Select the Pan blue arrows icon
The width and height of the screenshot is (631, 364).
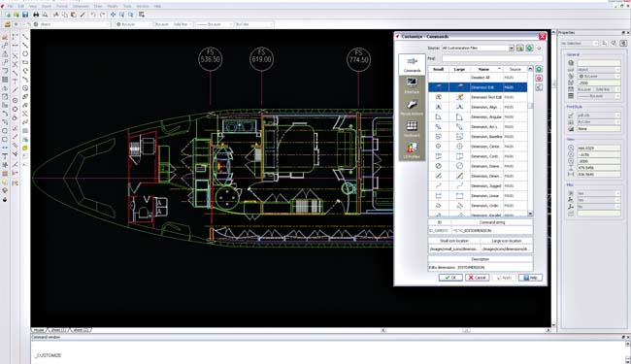113,15
